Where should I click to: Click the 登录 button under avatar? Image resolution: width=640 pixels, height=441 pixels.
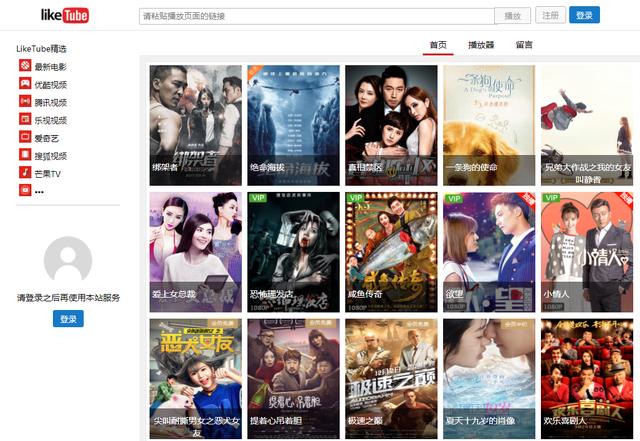68,318
